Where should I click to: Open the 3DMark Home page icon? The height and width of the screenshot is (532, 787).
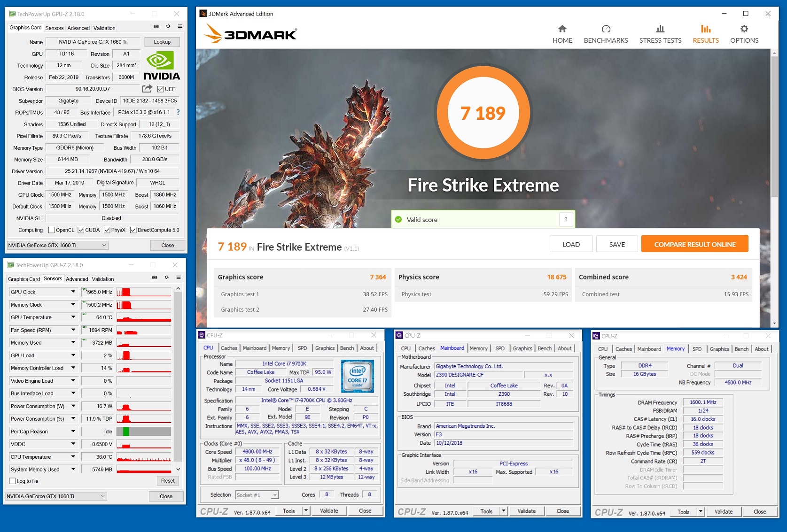click(x=562, y=29)
